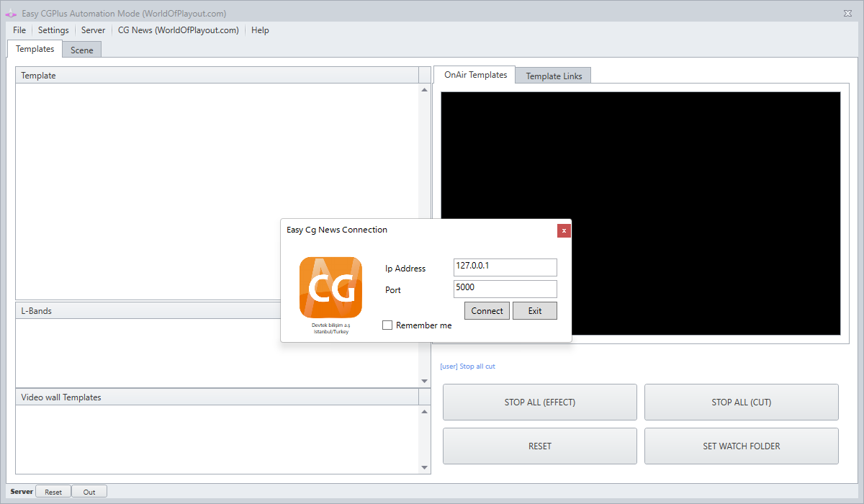The width and height of the screenshot is (864, 504).
Task: Open the File menu
Action: click(19, 30)
